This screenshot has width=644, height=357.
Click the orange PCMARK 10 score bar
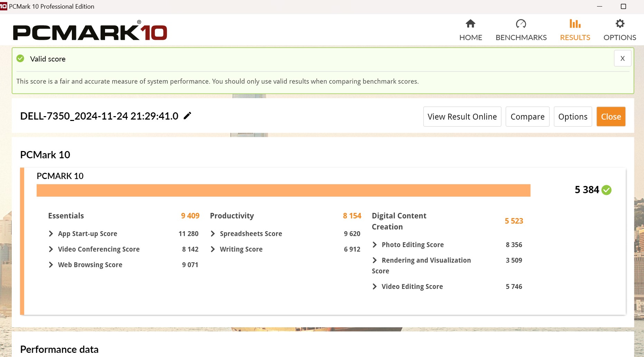coord(283,190)
